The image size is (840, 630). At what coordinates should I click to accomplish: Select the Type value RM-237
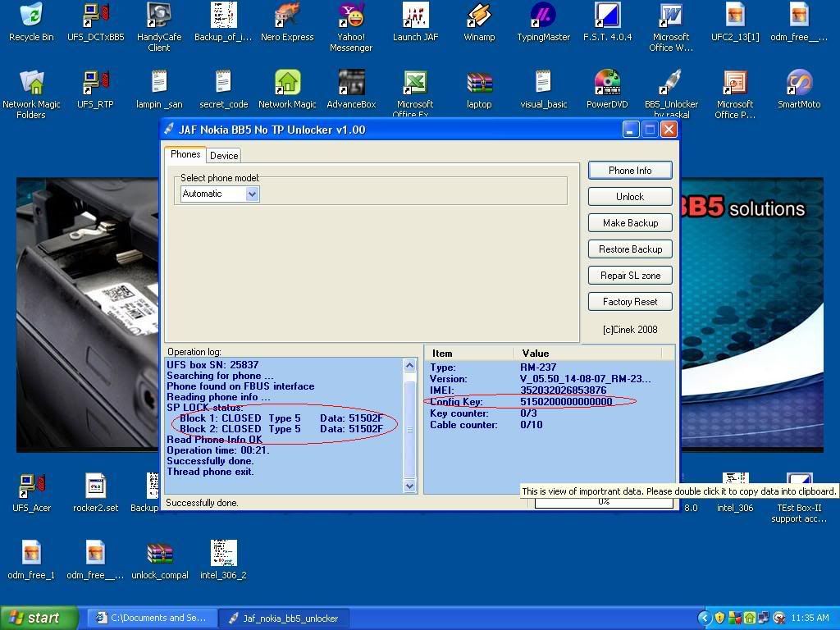[x=538, y=367]
